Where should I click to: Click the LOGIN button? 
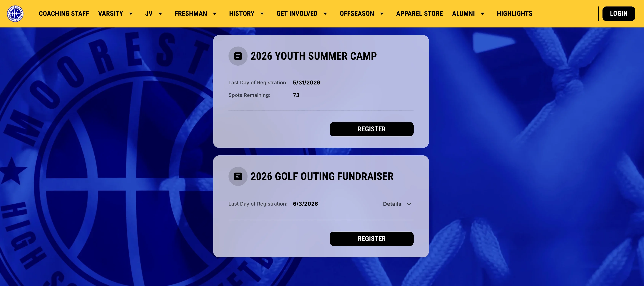tap(619, 14)
